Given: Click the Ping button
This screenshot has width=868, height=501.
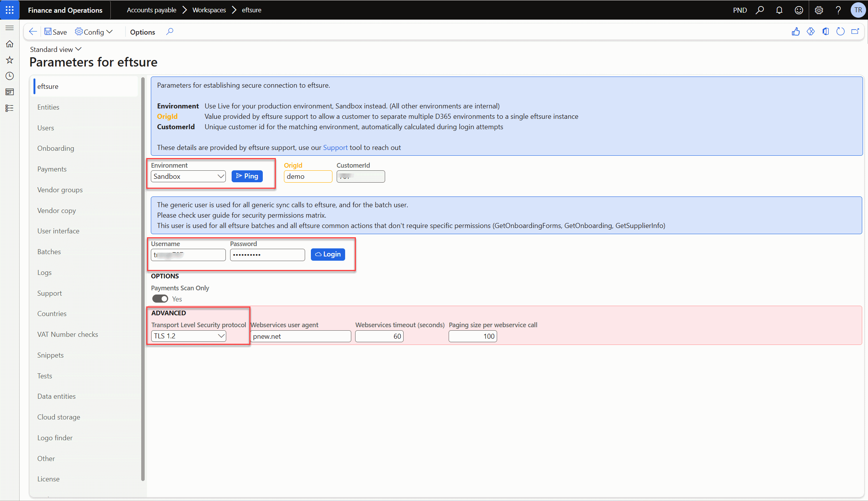Looking at the screenshot, I should pyautogui.click(x=247, y=176).
